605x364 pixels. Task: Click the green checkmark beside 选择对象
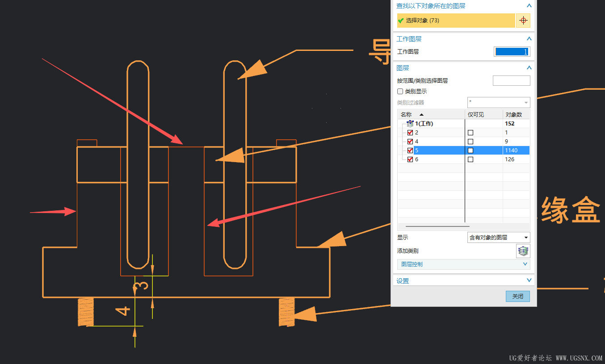pyautogui.click(x=401, y=21)
